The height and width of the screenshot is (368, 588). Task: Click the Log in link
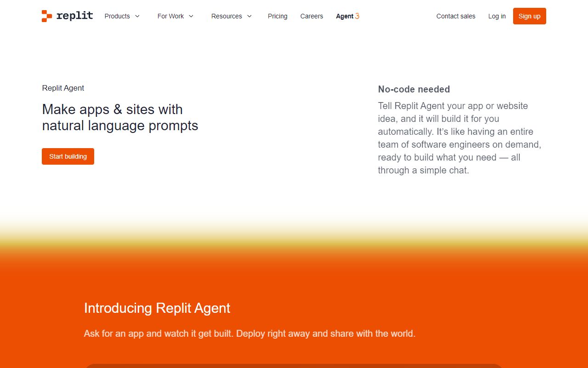(x=497, y=16)
